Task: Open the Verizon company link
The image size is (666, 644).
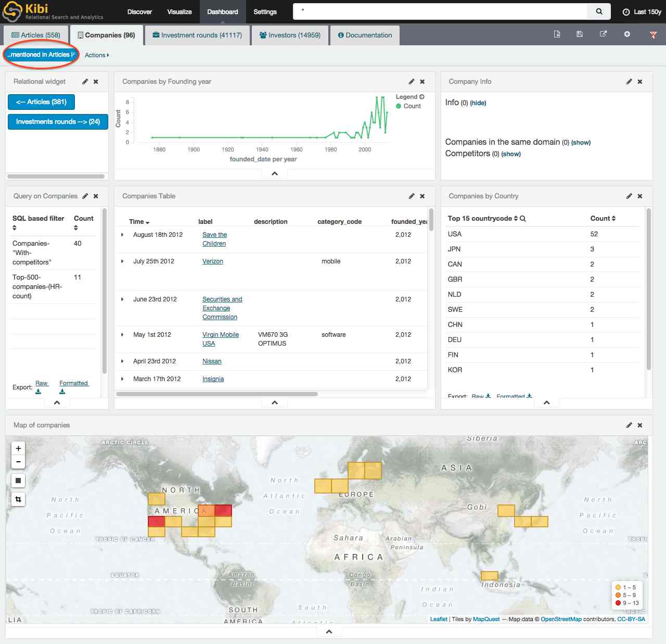Action: point(212,261)
